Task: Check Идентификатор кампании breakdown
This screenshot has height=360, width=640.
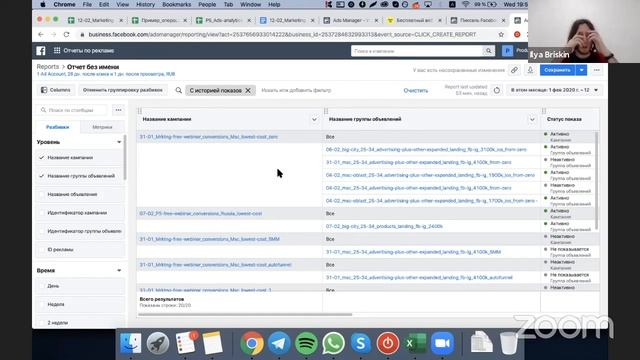Action: (x=42, y=213)
